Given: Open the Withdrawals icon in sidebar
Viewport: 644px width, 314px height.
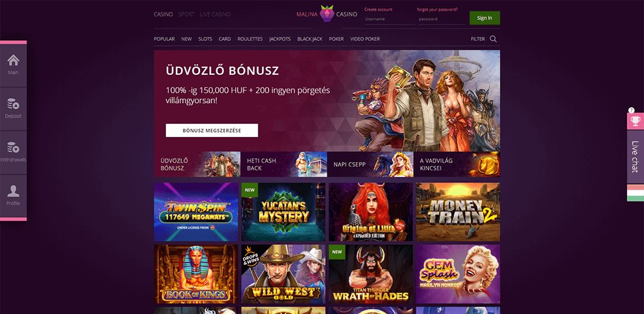Looking at the screenshot, I should [x=13, y=147].
